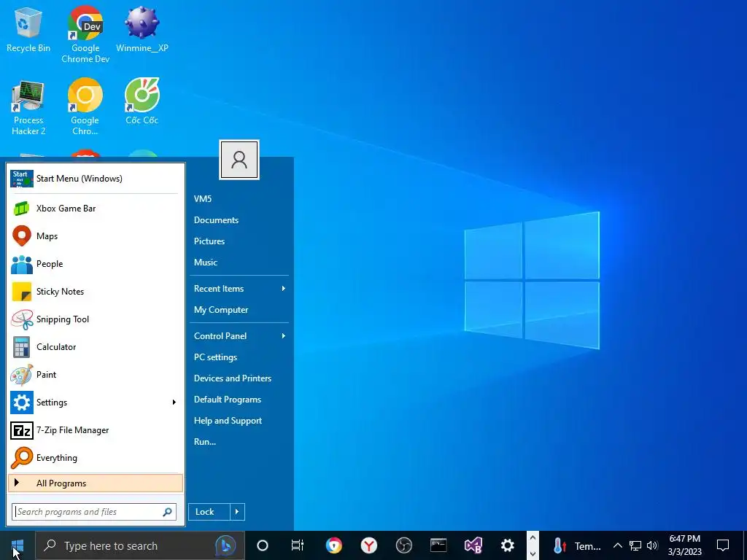This screenshot has height=560, width=747.
Task: Open Pictures folder link
Action: point(209,241)
